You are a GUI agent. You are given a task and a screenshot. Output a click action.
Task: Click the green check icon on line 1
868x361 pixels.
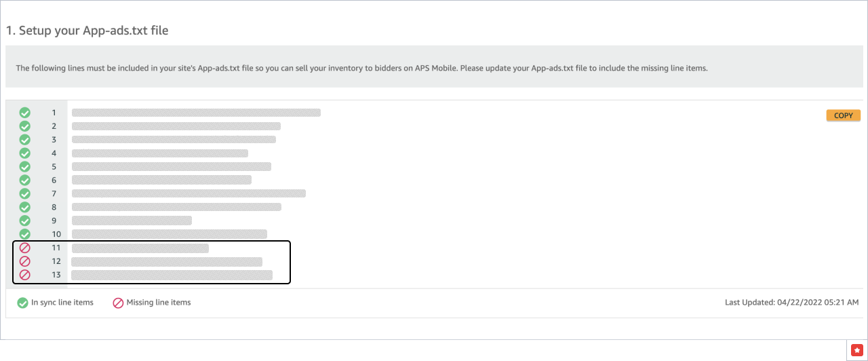point(24,113)
